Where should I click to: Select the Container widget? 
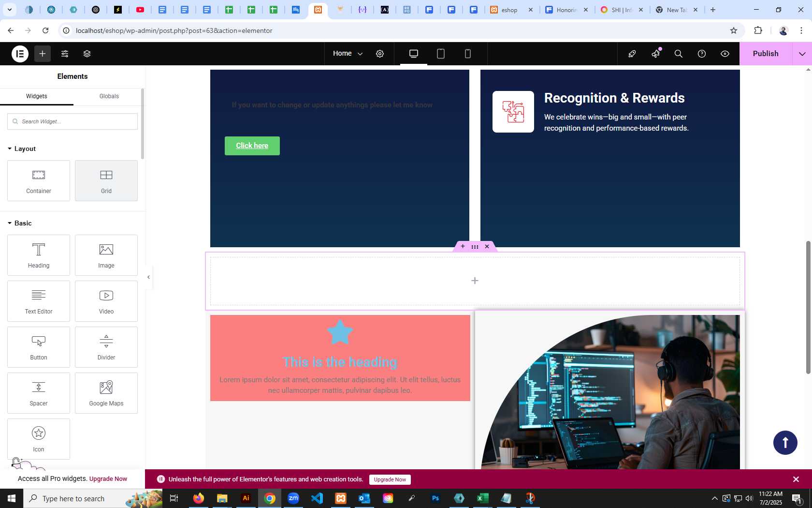[39, 180]
